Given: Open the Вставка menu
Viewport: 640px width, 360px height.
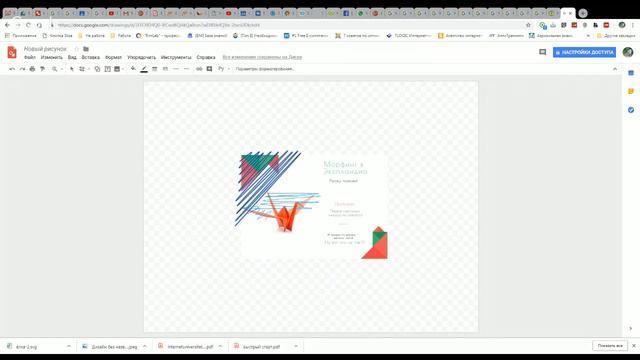Looking at the screenshot, I should coord(90,58).
